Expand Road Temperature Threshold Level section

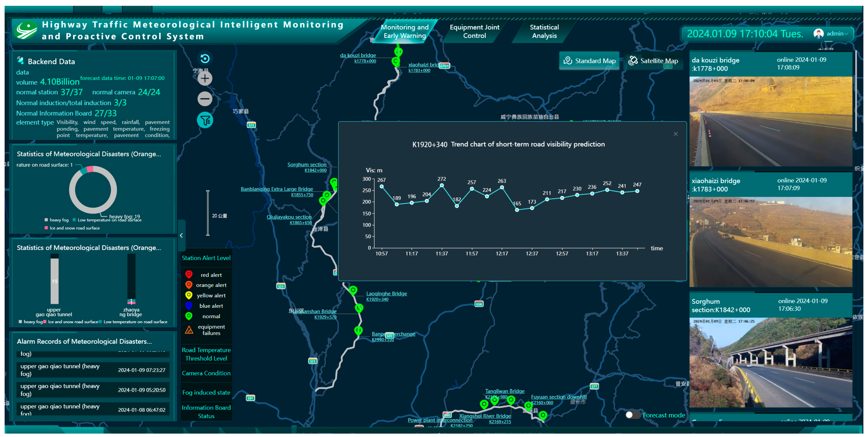[x=206, y=354]
